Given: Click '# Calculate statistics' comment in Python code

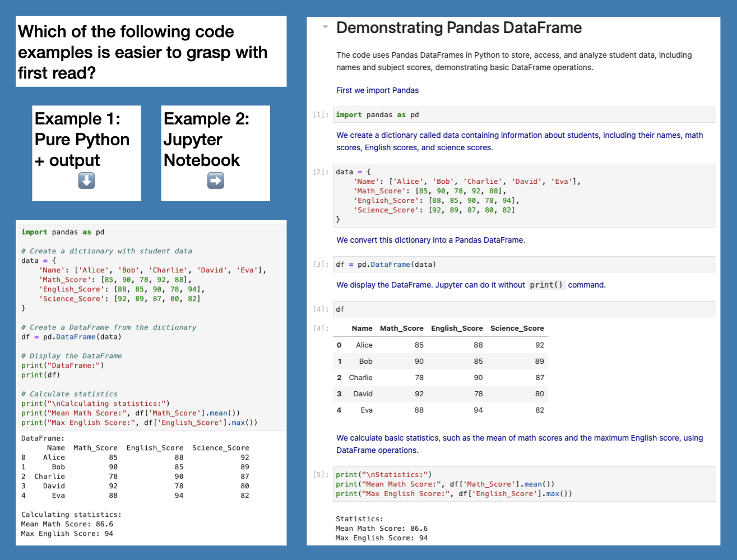Looking at the screenshot, I should [x=69, y=394].
